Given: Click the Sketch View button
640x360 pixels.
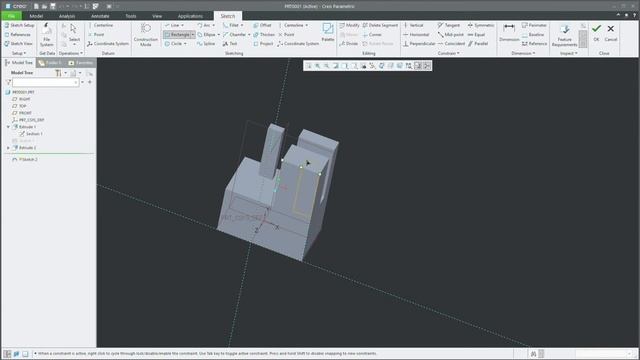Looking at the screenshot, I should (x=18, y=44).
